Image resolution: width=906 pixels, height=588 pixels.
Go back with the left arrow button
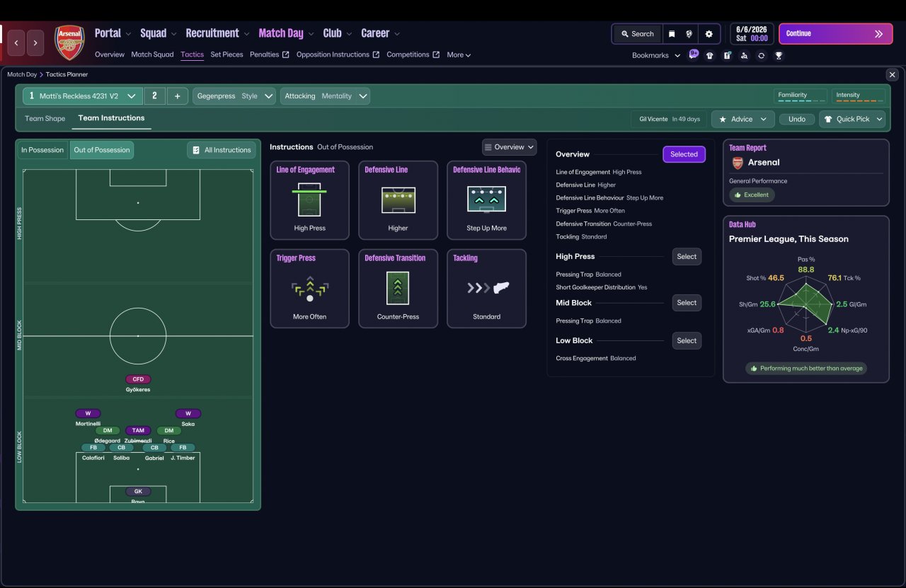click(16, 43)
